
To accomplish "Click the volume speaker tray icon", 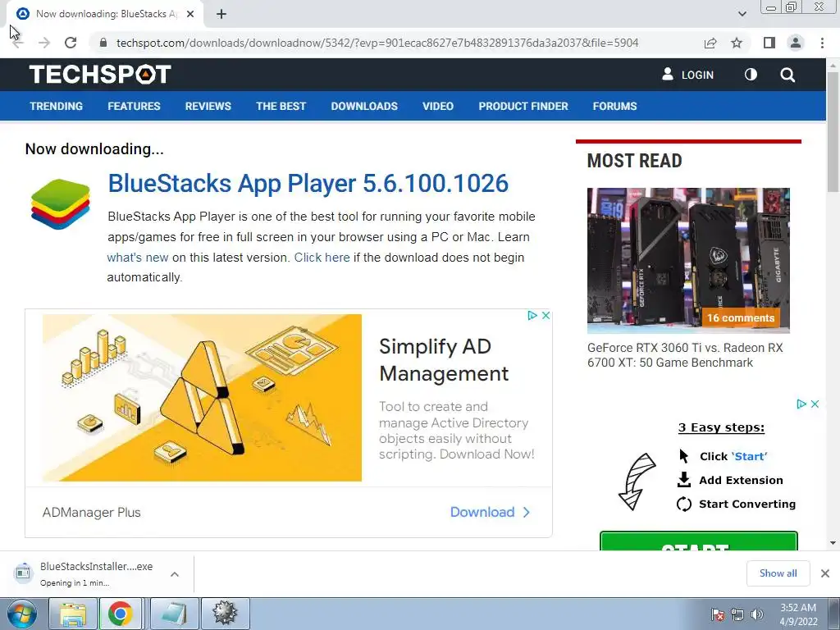I will [757, 614].
